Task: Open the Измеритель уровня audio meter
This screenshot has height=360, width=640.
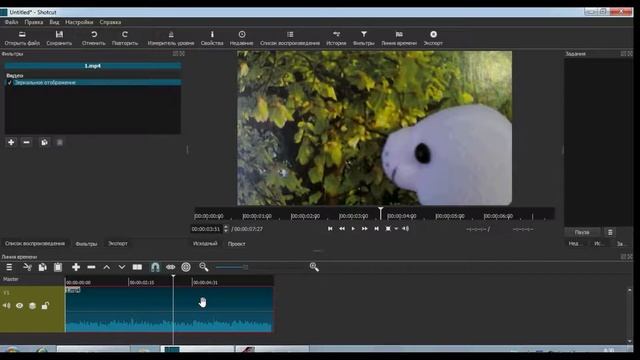Action: [x=171, y=38]
